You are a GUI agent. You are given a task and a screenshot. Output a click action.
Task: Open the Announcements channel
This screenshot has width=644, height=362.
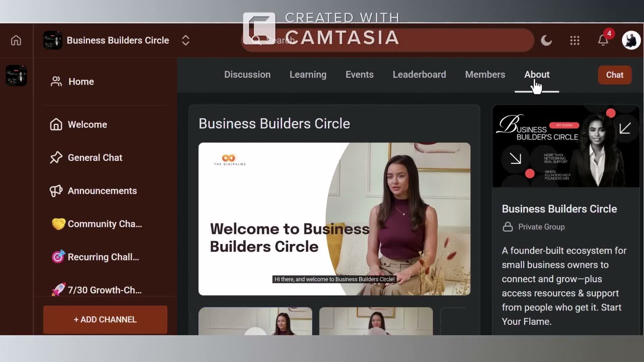tap(102, 191)
